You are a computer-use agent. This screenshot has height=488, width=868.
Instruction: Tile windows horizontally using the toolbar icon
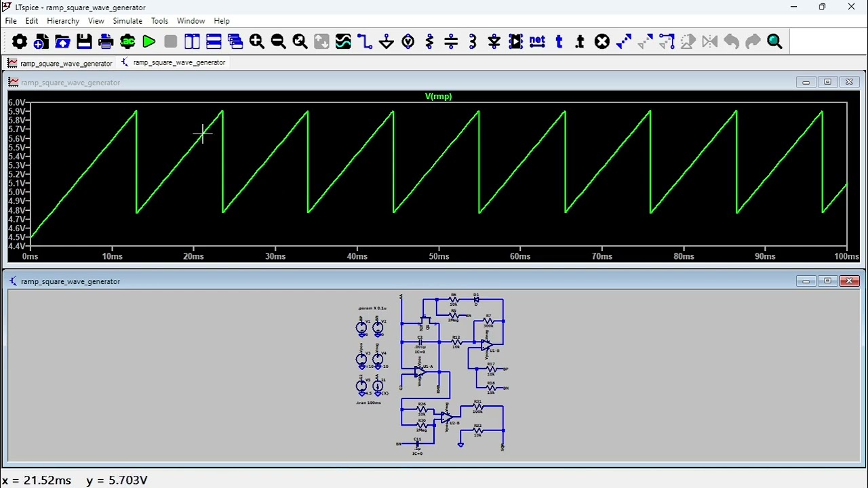pos(214,42)
